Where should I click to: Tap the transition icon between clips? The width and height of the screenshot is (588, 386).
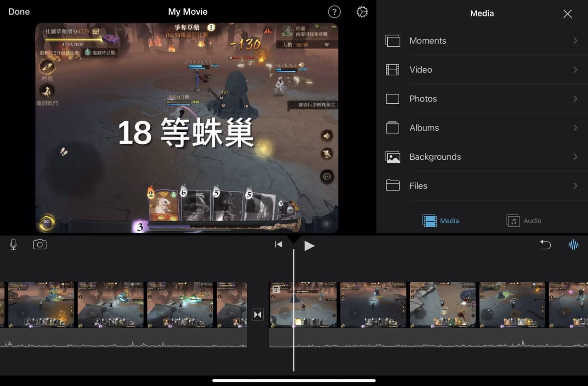[258, 314]
